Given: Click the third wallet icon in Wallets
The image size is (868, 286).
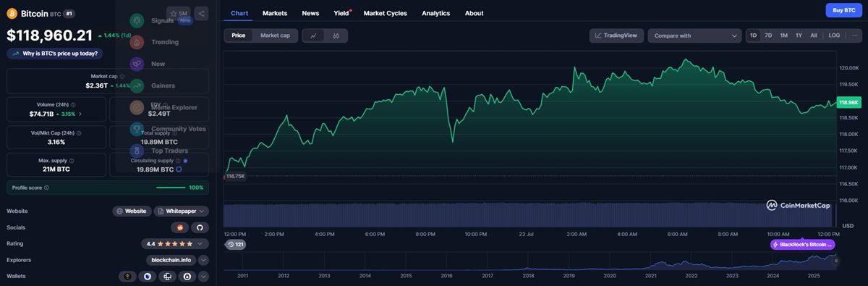Looking at the screenshot, I should [167, 276].
